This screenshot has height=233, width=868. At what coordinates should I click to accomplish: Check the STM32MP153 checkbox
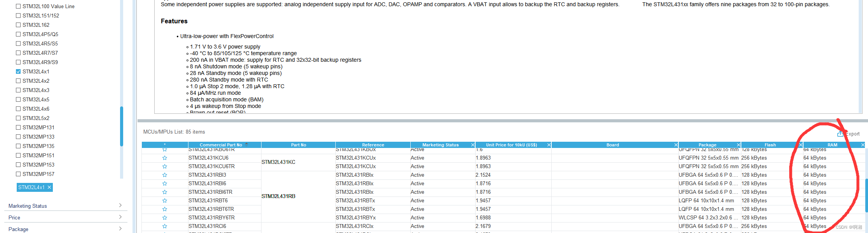pos(18,165)
